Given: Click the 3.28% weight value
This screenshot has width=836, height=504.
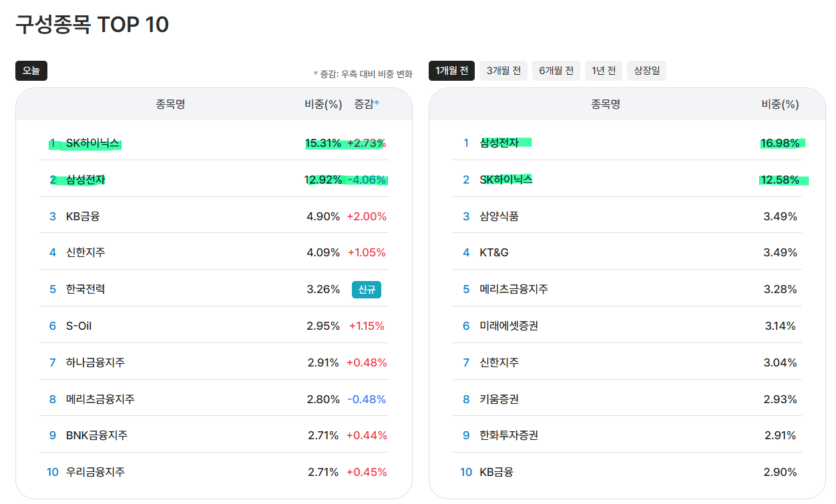Looking at the screenshot, I should [x=781, y=290].
